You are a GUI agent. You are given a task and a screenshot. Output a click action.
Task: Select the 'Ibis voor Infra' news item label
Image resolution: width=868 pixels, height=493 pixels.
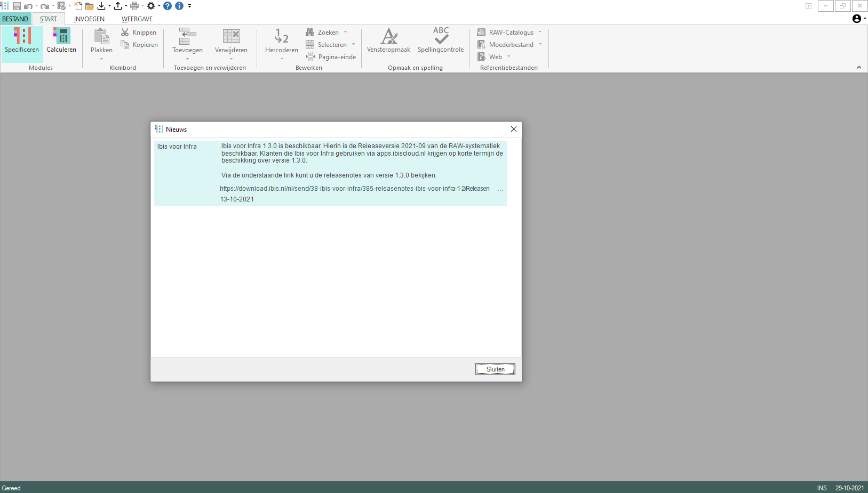[x=177, y=147]
